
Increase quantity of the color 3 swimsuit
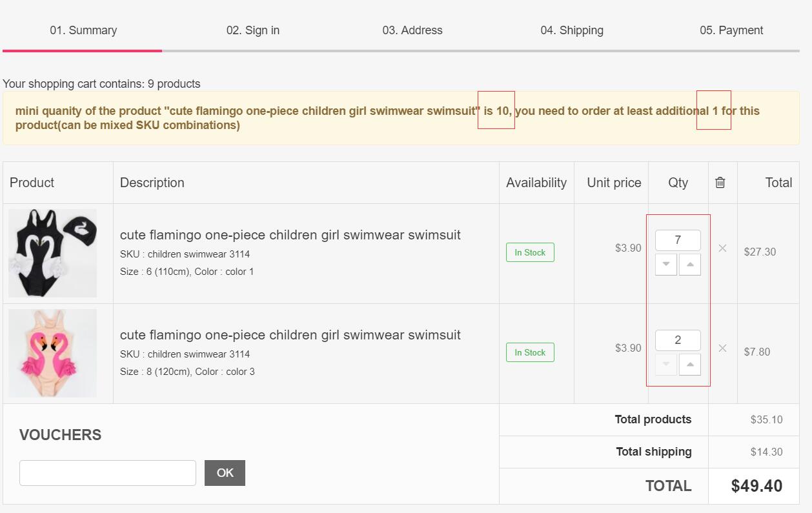point(690,365)
